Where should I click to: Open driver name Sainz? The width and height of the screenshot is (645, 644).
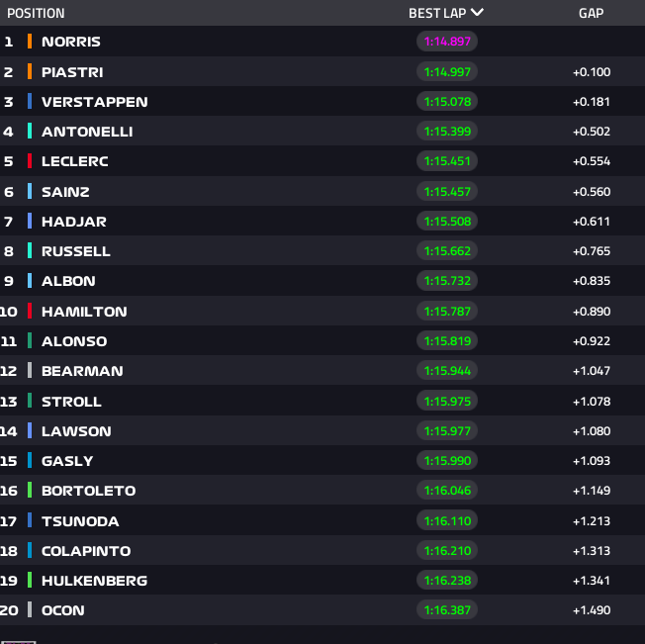[67, 192]
